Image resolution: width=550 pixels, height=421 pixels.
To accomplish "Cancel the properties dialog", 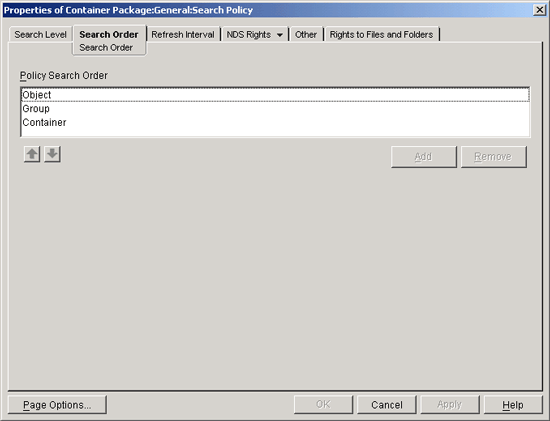I will pyautogui.click(x=387, y=405).
